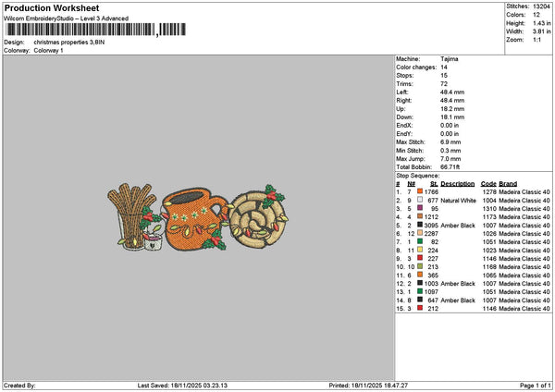Click the "Description" column header
555x392 pixels.
coord(458,184)
